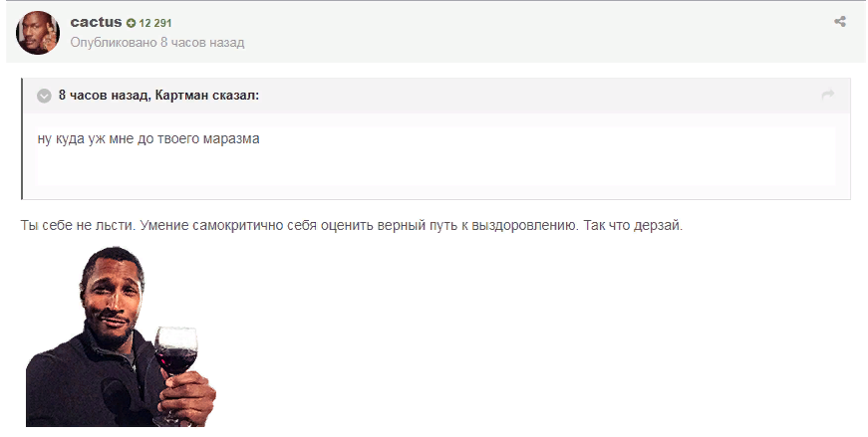Open the "Опубликовано 8 часов назад" timestamp link
This screenshot has width=868, height=437.
[x=156, y=43]
